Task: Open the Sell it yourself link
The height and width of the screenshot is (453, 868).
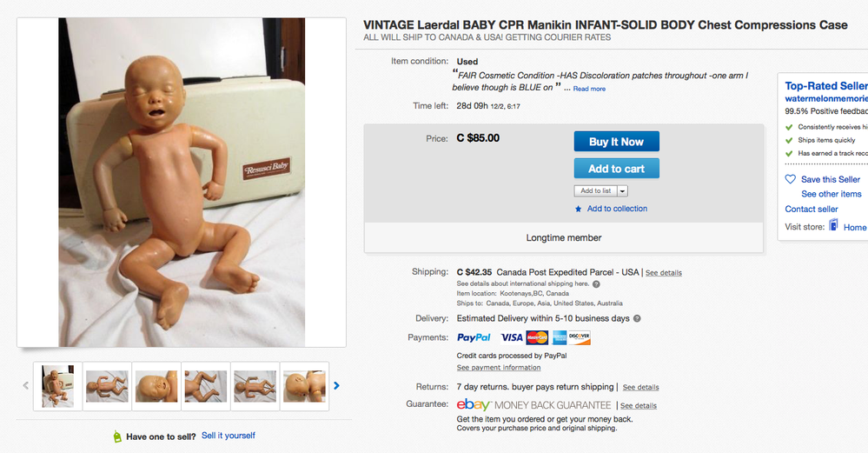Action: coord(229,436)
